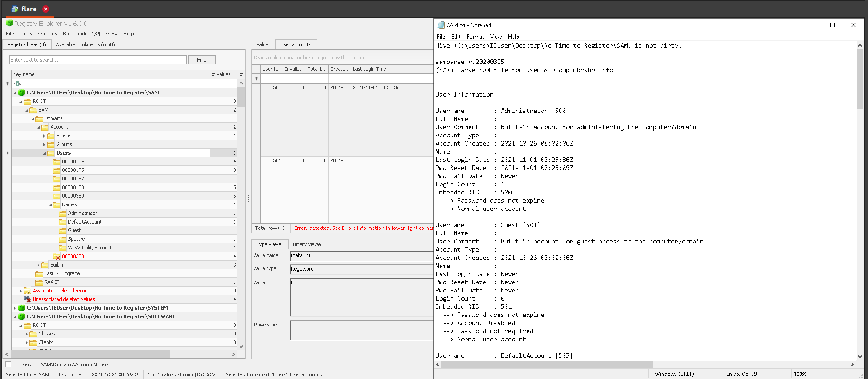Click the Administrator key folder icon
Image resolution: width=868 pixels, height=379 pixels.
(x=62, y=213)
